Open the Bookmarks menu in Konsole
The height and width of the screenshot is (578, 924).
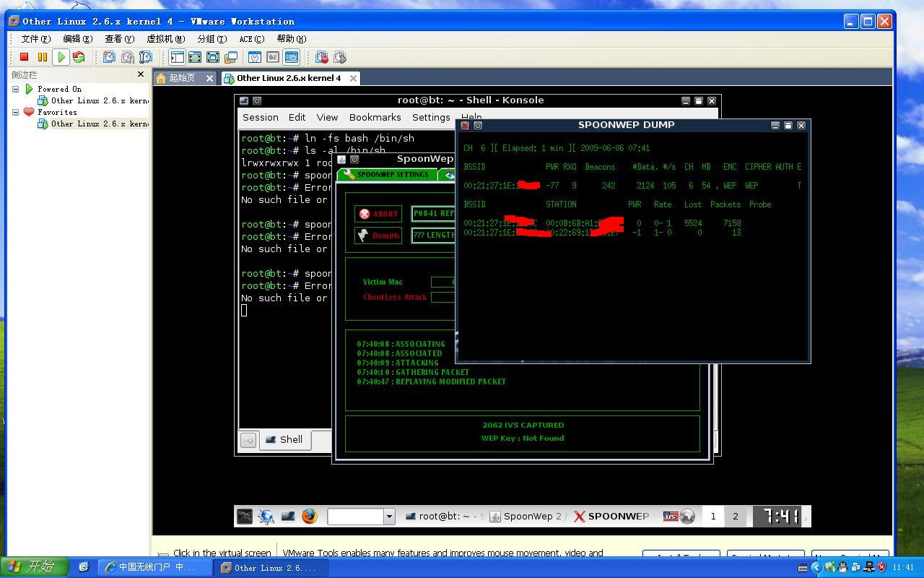375,117
